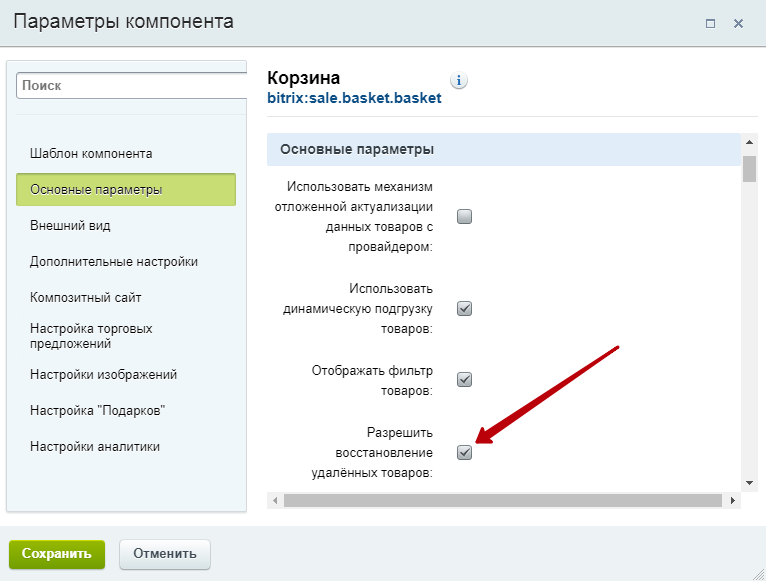Click the Поиск search field

(x=130, y=86)
